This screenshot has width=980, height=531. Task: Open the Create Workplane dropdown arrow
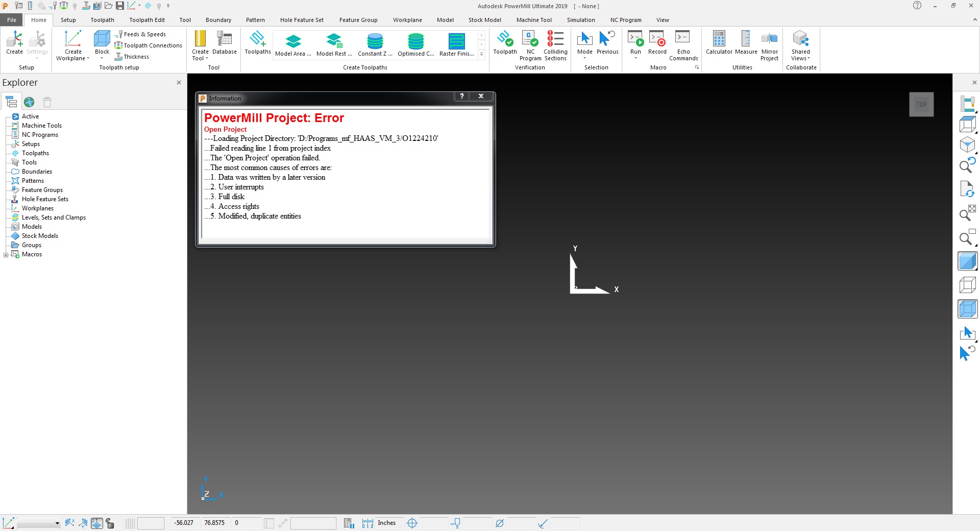pos(88,59)
